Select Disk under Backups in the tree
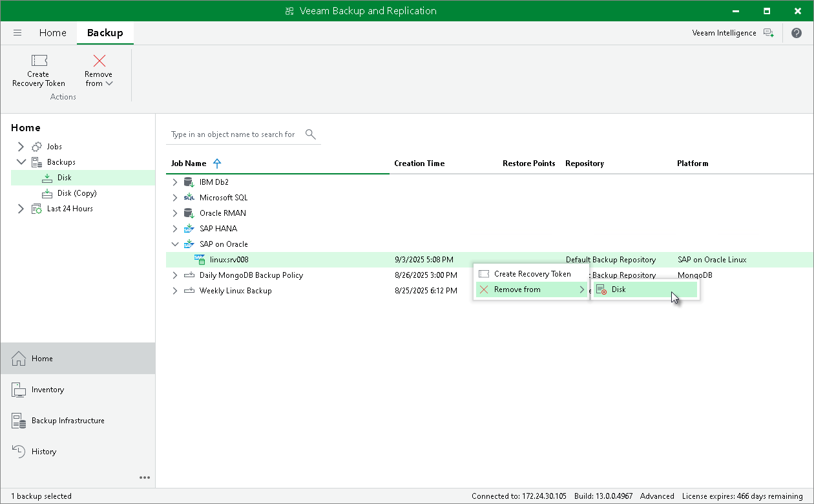814x504 pixels. coord(83,178)
